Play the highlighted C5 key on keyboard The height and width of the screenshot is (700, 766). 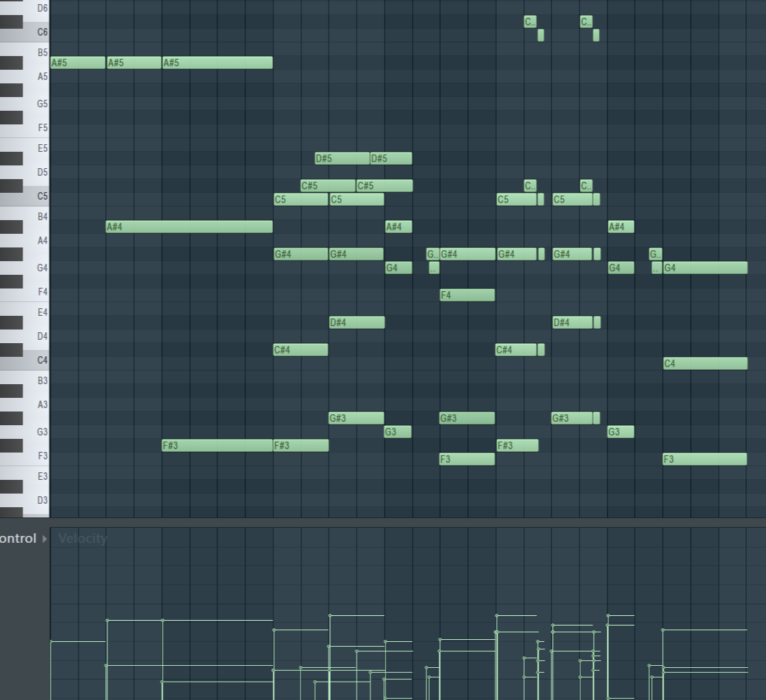pos(36,196)
